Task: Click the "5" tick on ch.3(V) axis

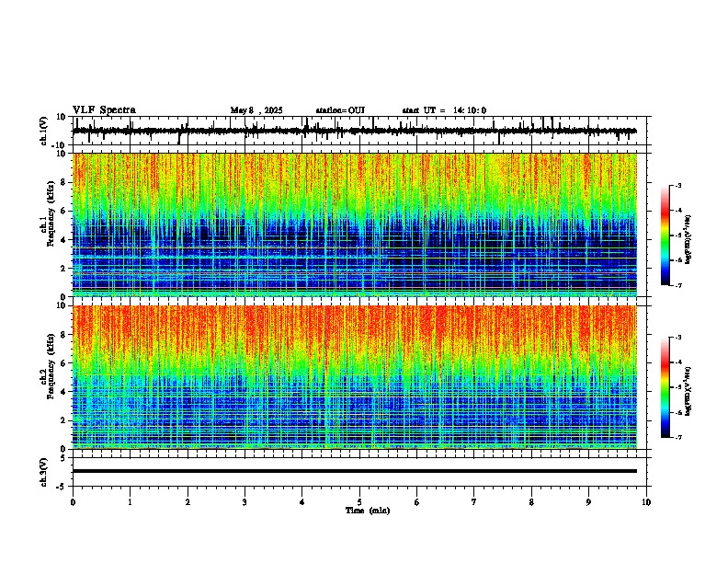Action: (64, 458)
